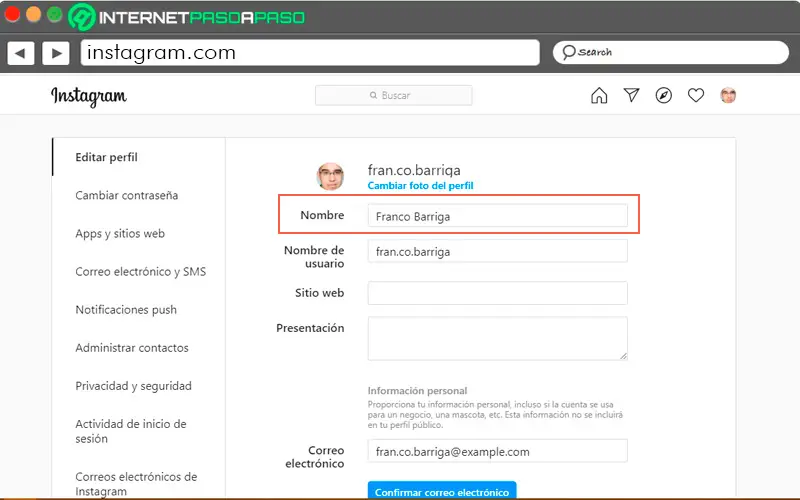800x500 pixels.
Task: Click the Correo electrónico field
Action: (497, 451)
